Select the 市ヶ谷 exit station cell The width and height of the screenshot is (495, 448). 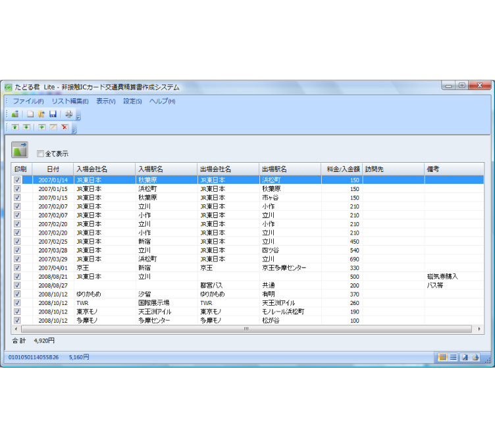[x=290, y=198]
